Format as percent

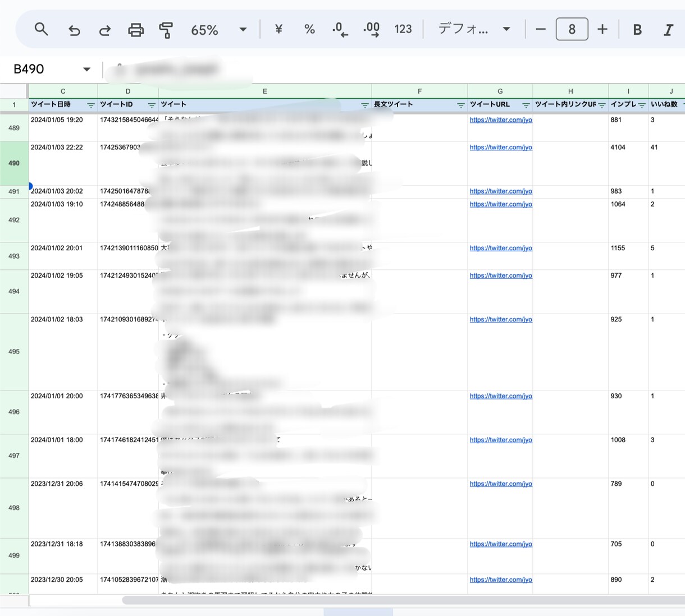point(309,29)
